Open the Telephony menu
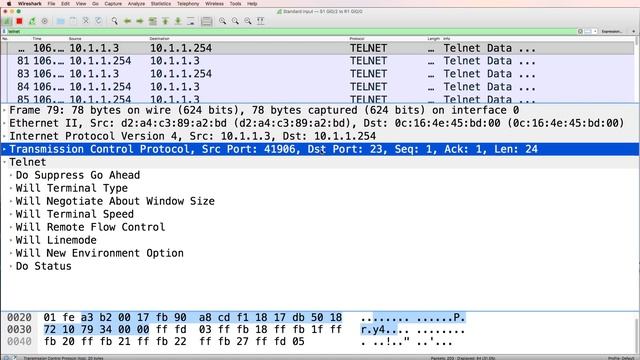The height and width of the screenshot is (360, 640). [188, 4]
